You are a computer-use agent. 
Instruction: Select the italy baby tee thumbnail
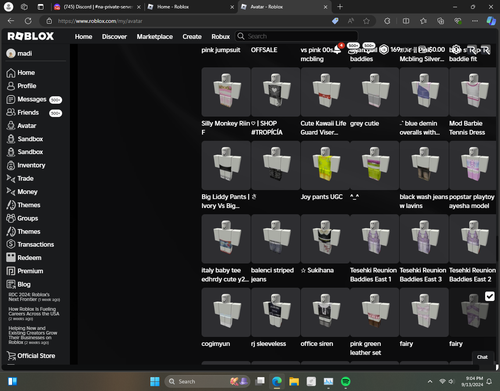pyautogui.click(x=226, y=239)
